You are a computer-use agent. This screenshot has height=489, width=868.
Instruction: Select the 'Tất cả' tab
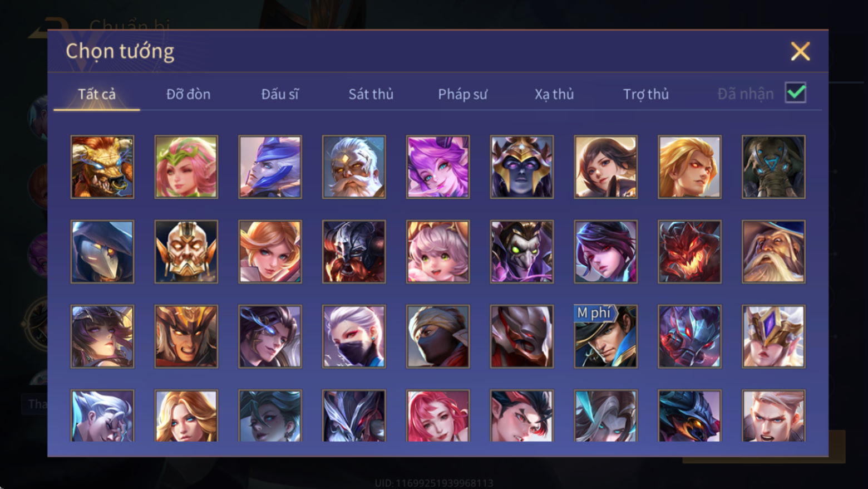[x=97, y=94]
